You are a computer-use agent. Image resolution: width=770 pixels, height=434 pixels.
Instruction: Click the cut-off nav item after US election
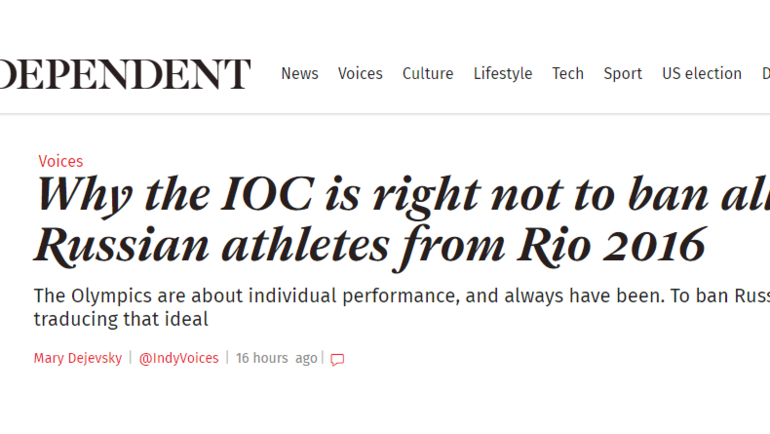pos(765,74)
